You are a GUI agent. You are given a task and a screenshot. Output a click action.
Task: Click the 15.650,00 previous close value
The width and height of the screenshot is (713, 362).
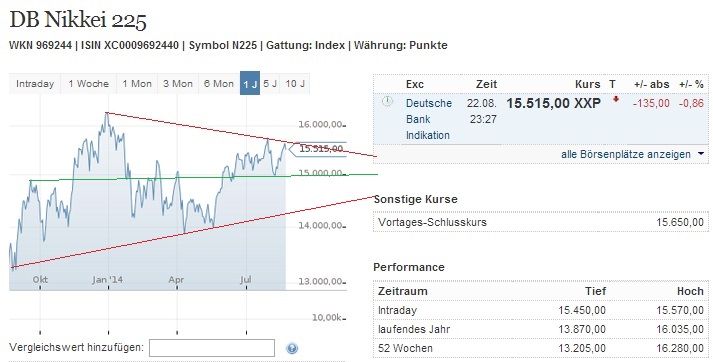[680, 222]
